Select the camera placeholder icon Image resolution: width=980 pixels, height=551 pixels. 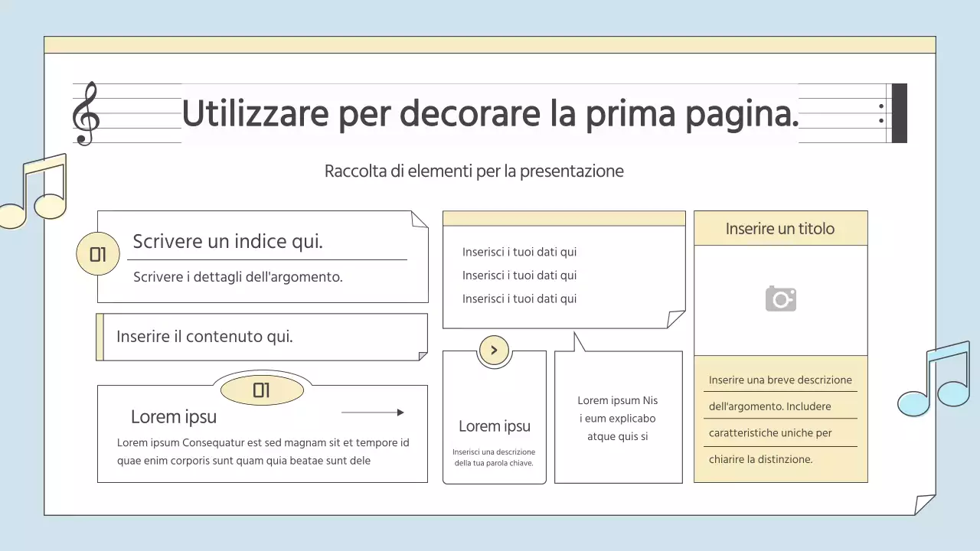[x=780, y=298]
